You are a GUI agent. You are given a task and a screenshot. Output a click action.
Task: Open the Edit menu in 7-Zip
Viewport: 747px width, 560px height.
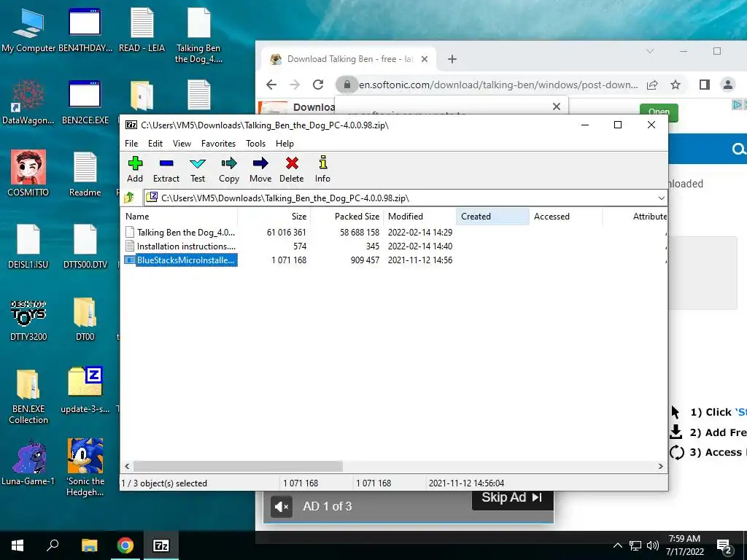(x=155, y=144)
